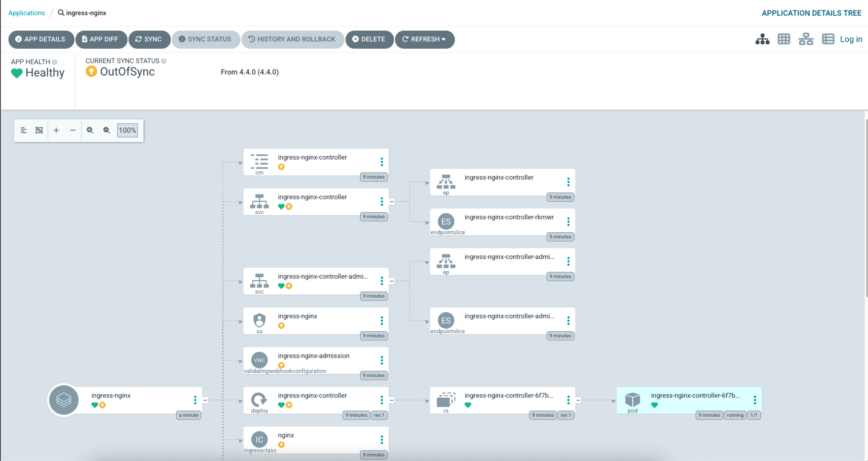Zoom in on the resource graph
The height and width of the screenshot is (461, 868).
[90, 130]
